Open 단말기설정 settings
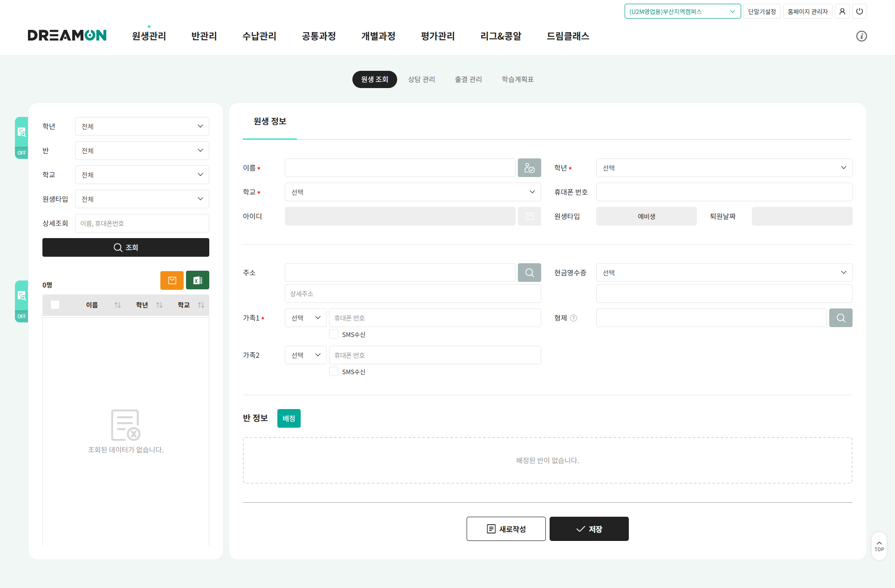 pos(762,11)
